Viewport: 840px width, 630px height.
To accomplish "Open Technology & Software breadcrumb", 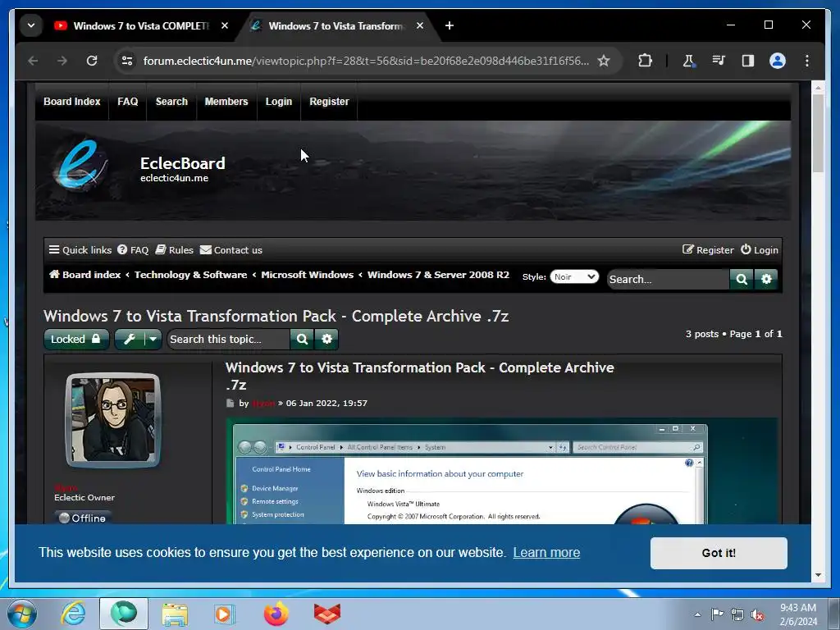I will point(190,275).
